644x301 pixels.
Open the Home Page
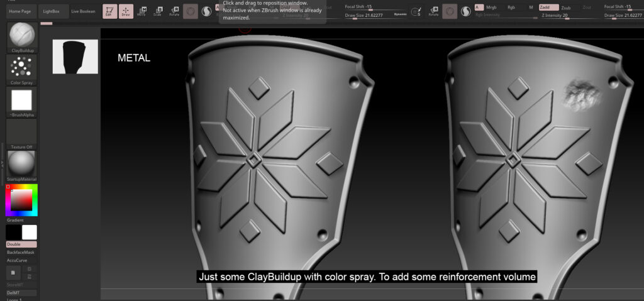[x=22, y=11]
